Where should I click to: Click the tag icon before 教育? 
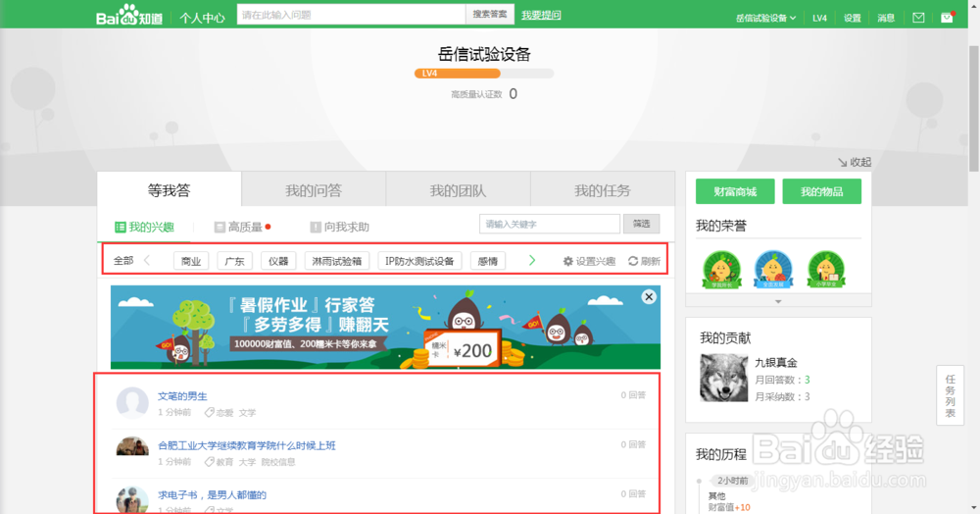click(x=210, y=462)
